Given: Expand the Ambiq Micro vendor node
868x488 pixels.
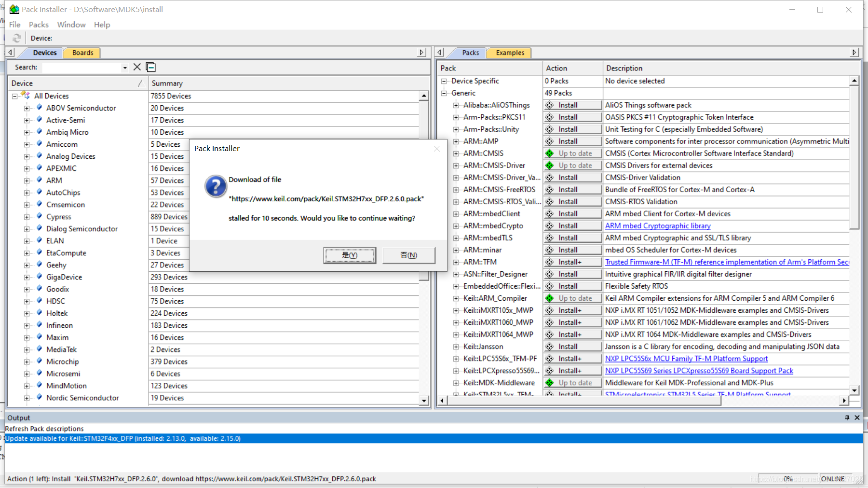Looking at the screenshot, I should 27,132.
